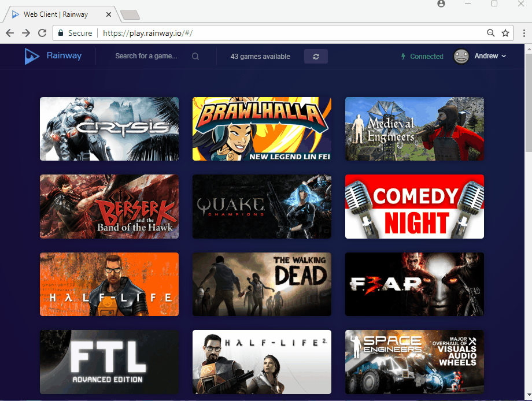Viewport: 532px width, 401px height.
Task: Open the Quake Champions game card
Action: click(x=262, y=206)
